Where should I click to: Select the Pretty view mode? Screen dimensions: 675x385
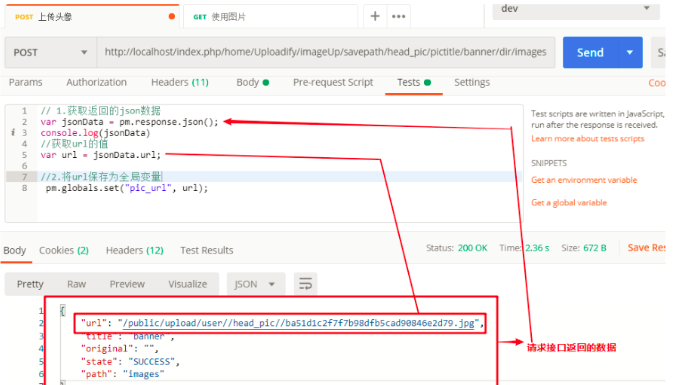[30, 284]
